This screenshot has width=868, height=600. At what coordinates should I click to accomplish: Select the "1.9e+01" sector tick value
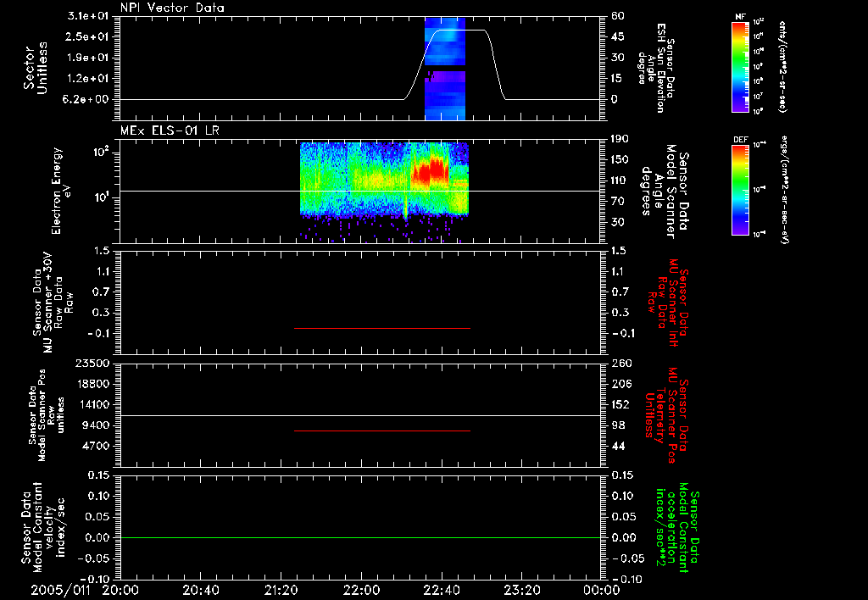88,58
